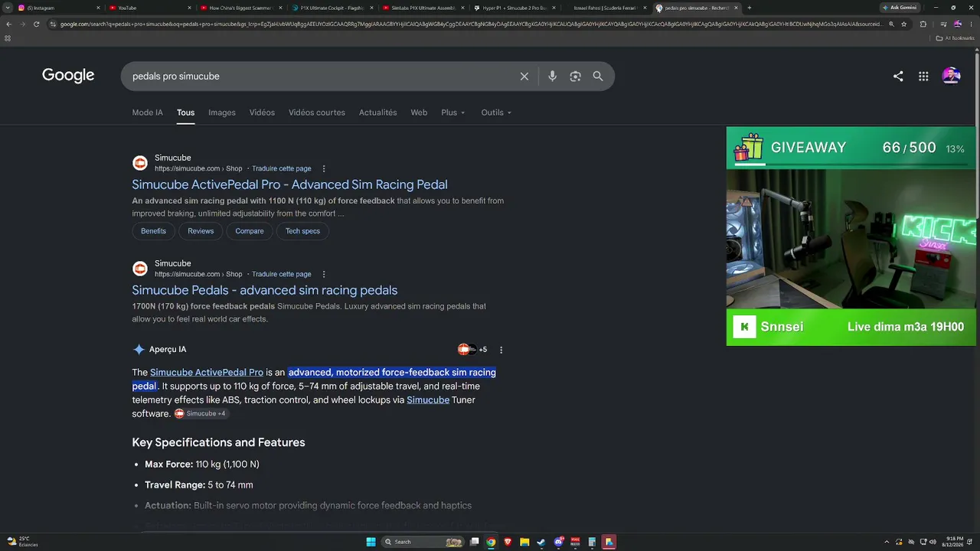Open the Chrome tab search dropdown arrow

coord(8,8)
